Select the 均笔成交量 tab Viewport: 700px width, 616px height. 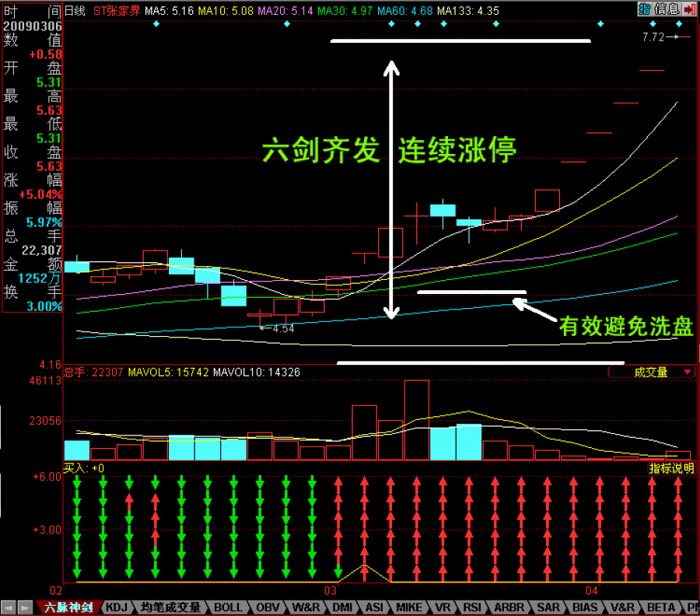tap(171, 607)
